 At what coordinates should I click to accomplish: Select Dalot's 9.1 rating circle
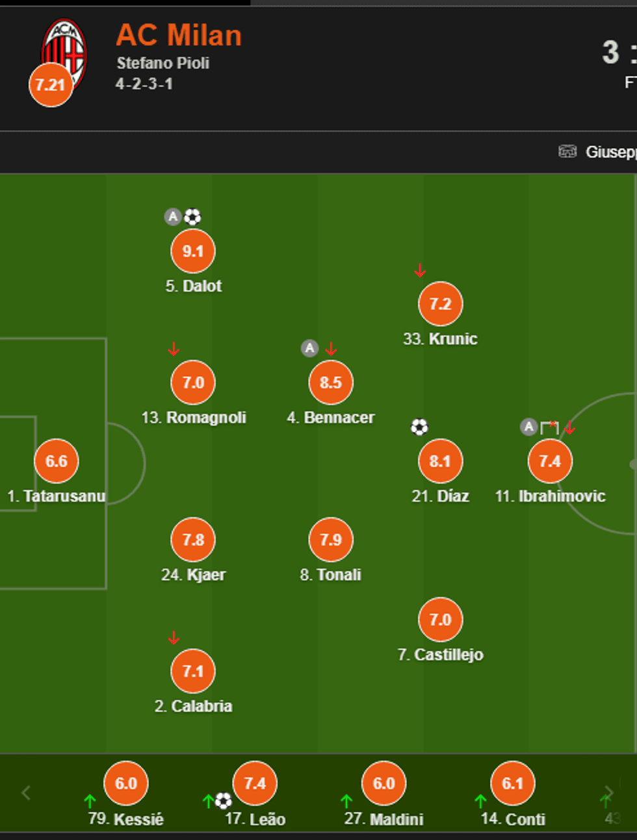pyautogui.click(x=193, y=251)
